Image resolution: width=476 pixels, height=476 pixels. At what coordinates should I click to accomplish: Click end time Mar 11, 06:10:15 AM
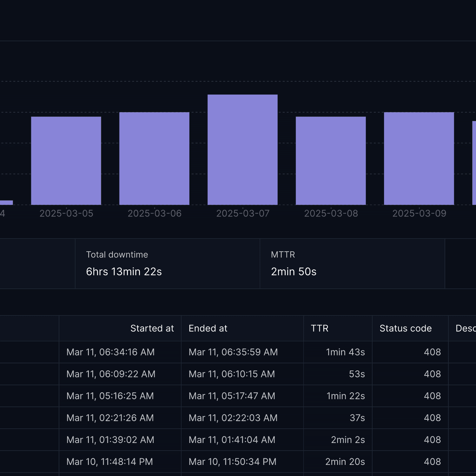(x=232, y=374)
